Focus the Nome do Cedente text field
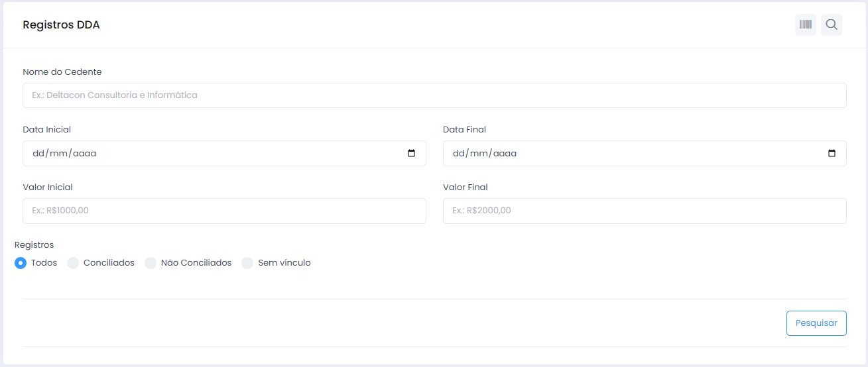 (x=434, y=95)
